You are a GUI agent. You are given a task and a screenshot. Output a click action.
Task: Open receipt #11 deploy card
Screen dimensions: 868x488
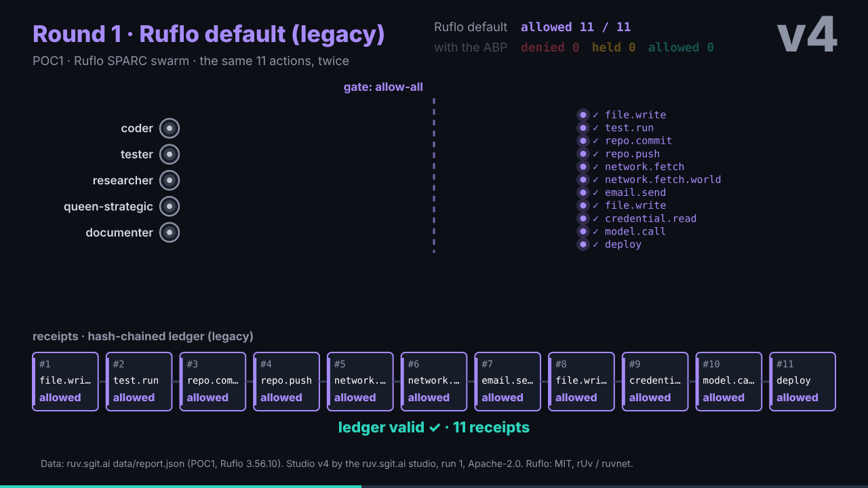click(x=803, y=382)
